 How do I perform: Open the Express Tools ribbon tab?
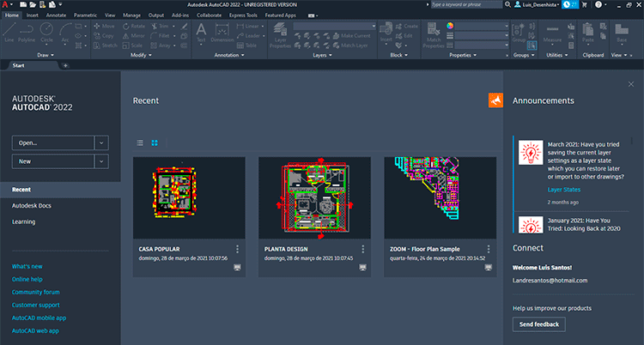click(x=243, y=15)
